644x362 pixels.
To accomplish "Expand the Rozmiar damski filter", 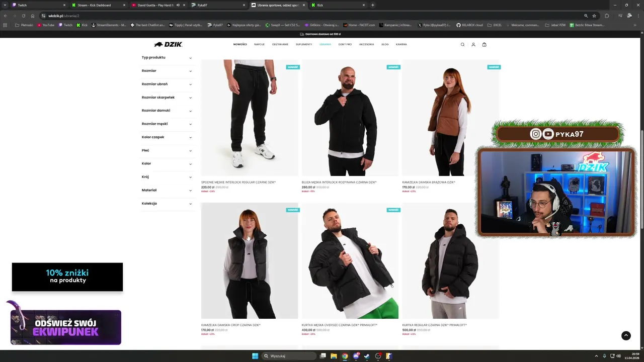I will pos(167,111).
